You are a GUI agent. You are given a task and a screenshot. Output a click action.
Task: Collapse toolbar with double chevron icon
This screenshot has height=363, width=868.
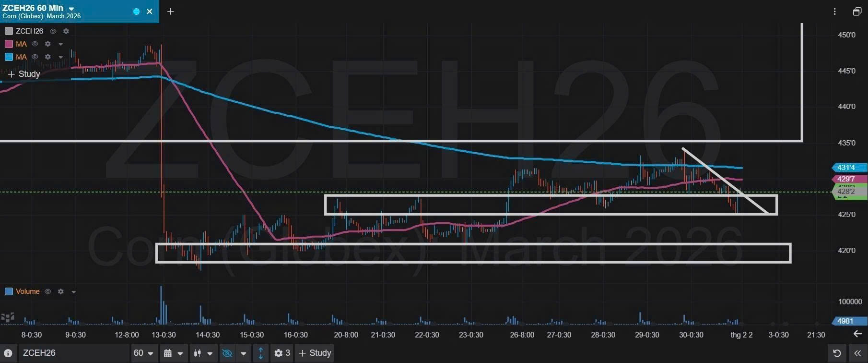tap(857, 353)
